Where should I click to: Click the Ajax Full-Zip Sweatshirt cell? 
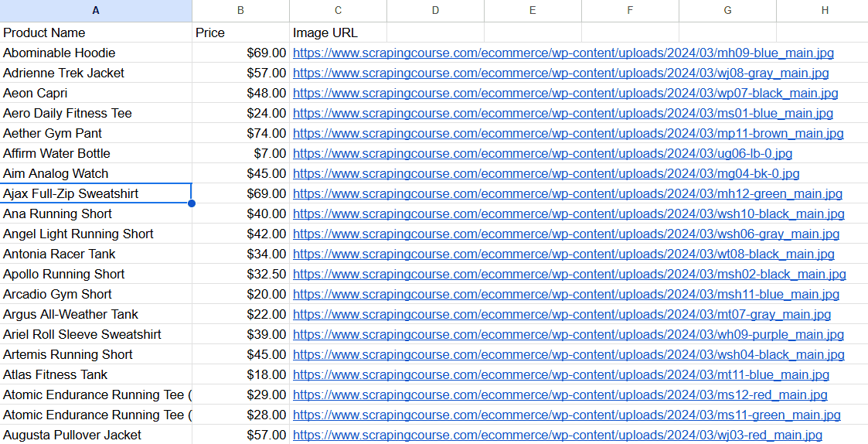(x=96, y=193)
